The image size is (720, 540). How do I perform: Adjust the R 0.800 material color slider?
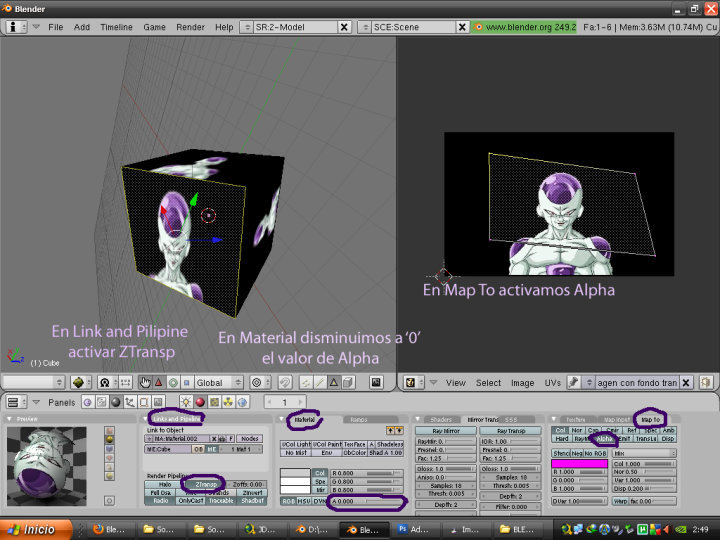click(366, 473)
